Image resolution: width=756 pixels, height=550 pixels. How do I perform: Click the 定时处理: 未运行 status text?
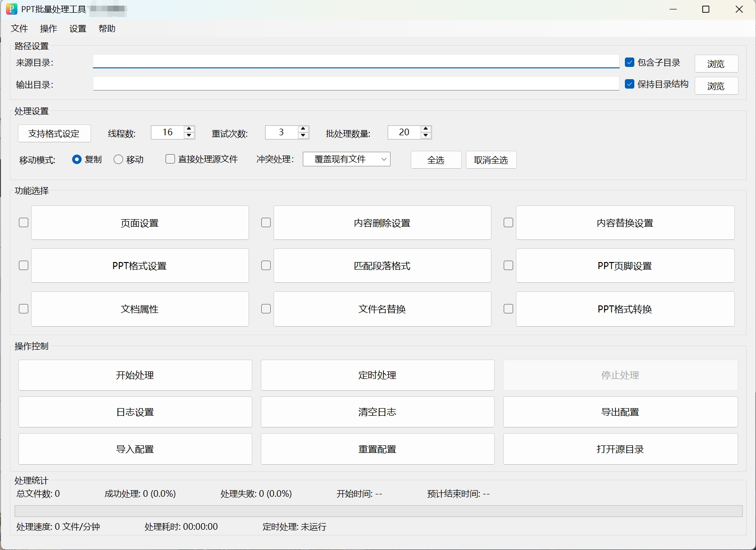pos(294,527)
